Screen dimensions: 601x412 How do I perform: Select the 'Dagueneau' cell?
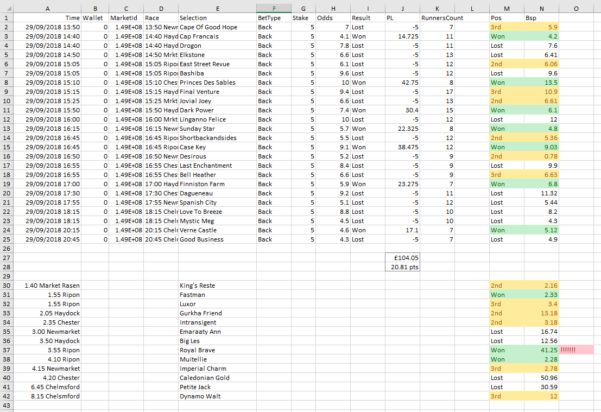[217, 193]
